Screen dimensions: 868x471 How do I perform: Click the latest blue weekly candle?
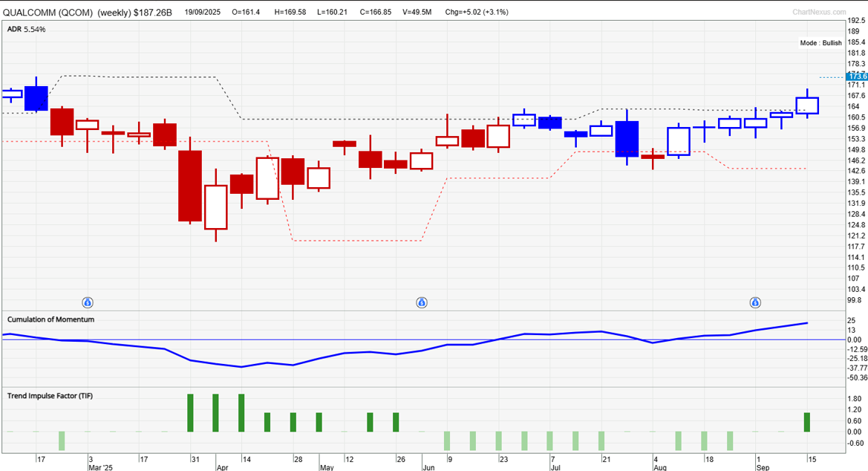(807, 105)
